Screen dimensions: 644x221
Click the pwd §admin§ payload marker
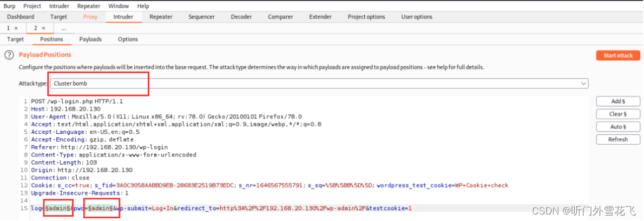click(x=101, y=208)
